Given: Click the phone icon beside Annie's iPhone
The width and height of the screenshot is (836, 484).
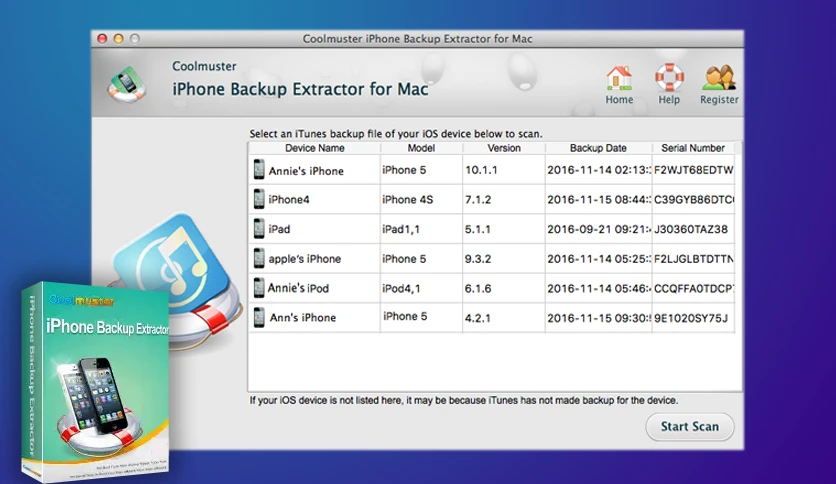Looking at the screenshot, I should pyautogui.click(x=259, y=170).
